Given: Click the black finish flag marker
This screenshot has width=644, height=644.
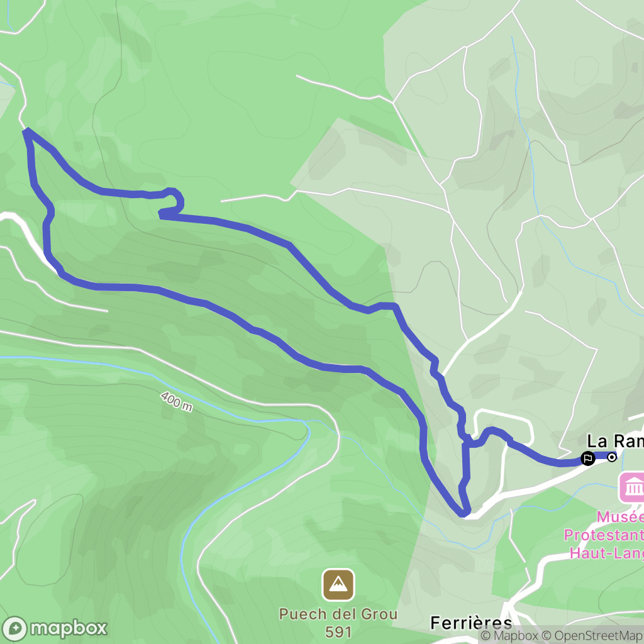Looking at the screenshot, I should tap(588, 458).
